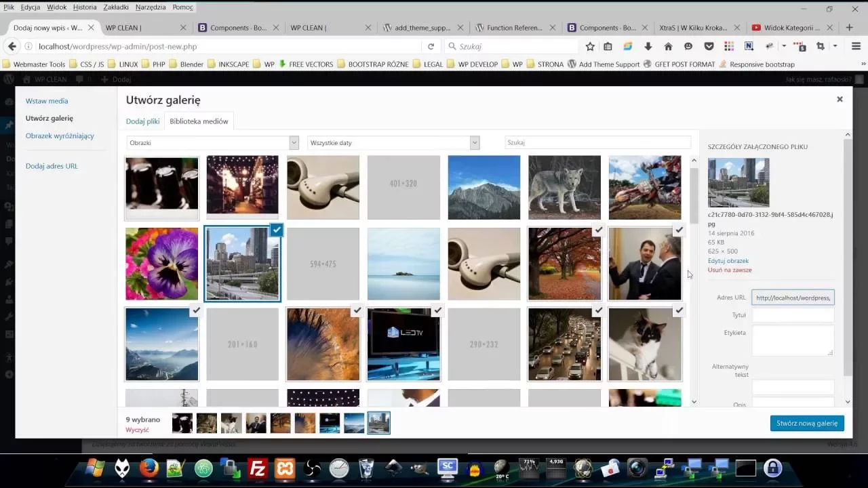Screen dimensions: 868x488
Task: Launch Firefox from the dock
Action: click(149, 468)
